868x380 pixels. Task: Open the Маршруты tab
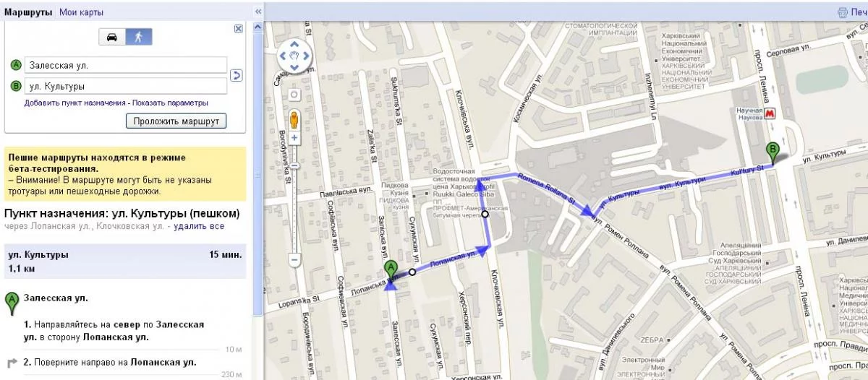coord(29,12)
